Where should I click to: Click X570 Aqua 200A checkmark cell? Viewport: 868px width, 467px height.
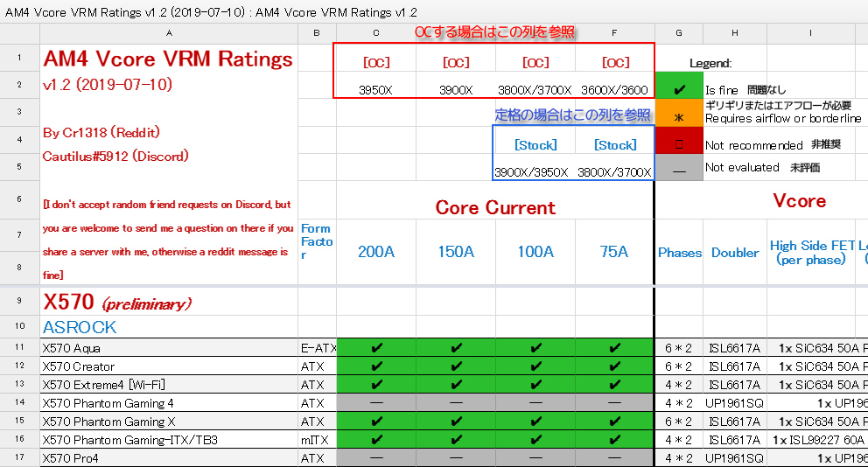click(x=376, y=348)
